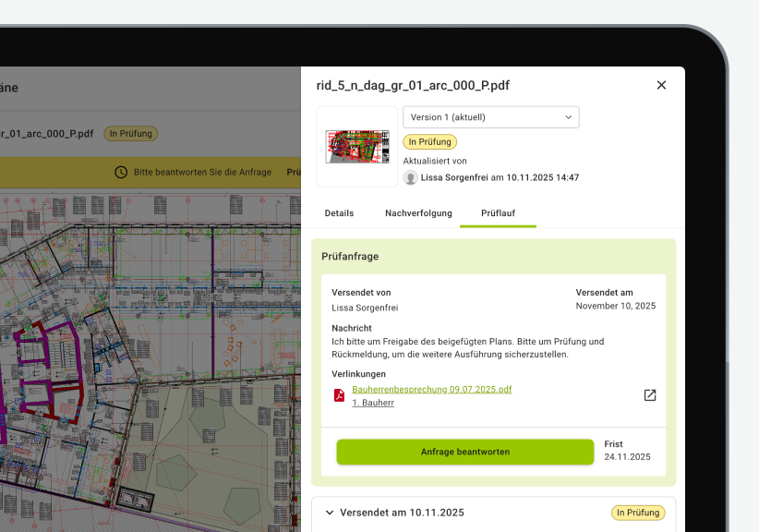759x532 pixels.
Task: Click the Versendet am date November 10, 2025
Action: pyautogui.click(x=616, y=306)
